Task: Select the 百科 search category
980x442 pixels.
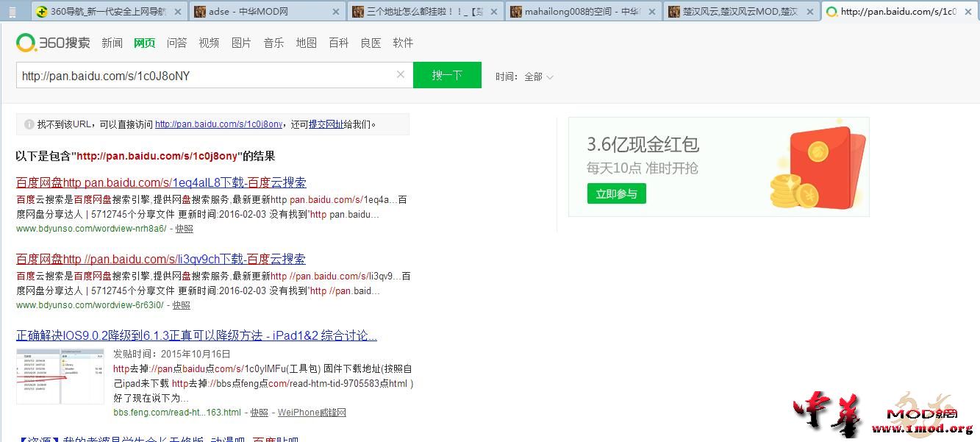Action: coord(338,43)
